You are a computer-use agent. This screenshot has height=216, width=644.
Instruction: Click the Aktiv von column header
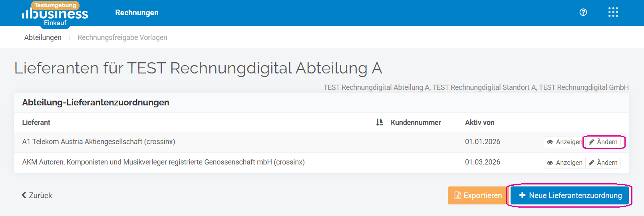[479, 123]
